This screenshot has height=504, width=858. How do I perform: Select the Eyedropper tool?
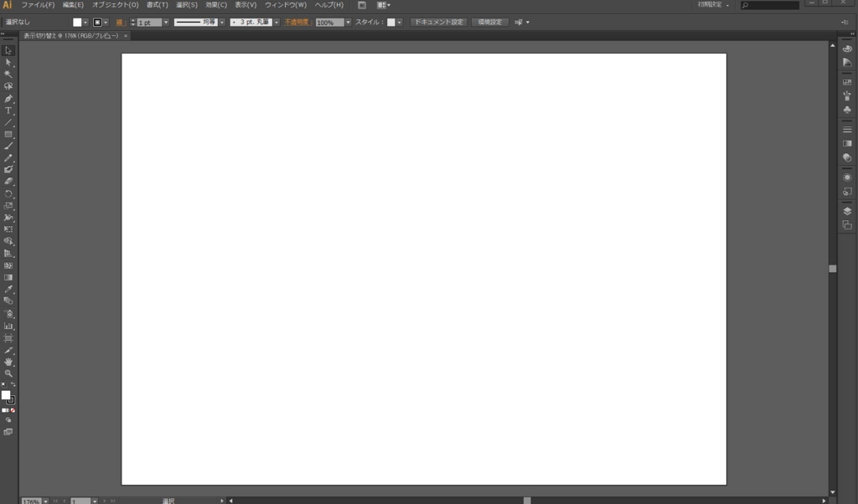(8, 289)
